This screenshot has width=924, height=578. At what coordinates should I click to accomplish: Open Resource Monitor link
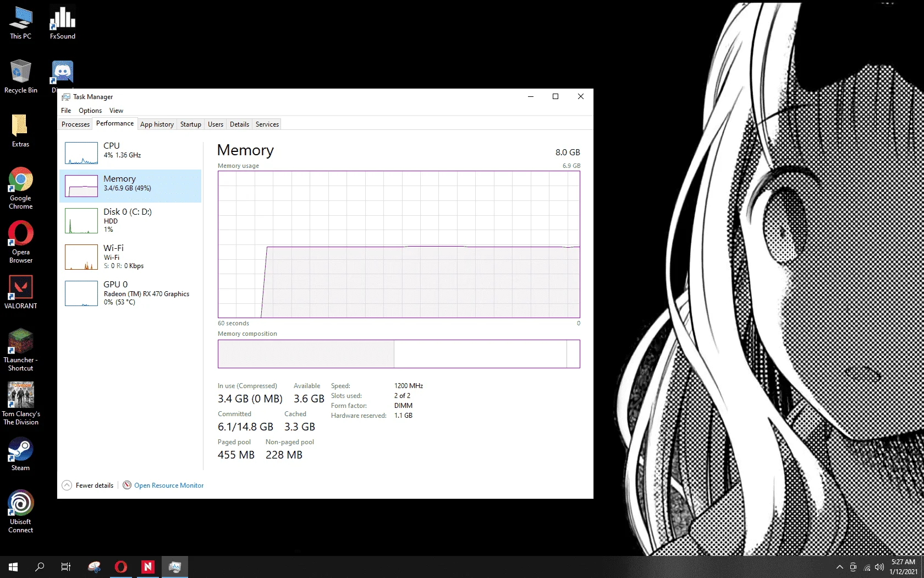pyautogui.click(x=169, y=486)
